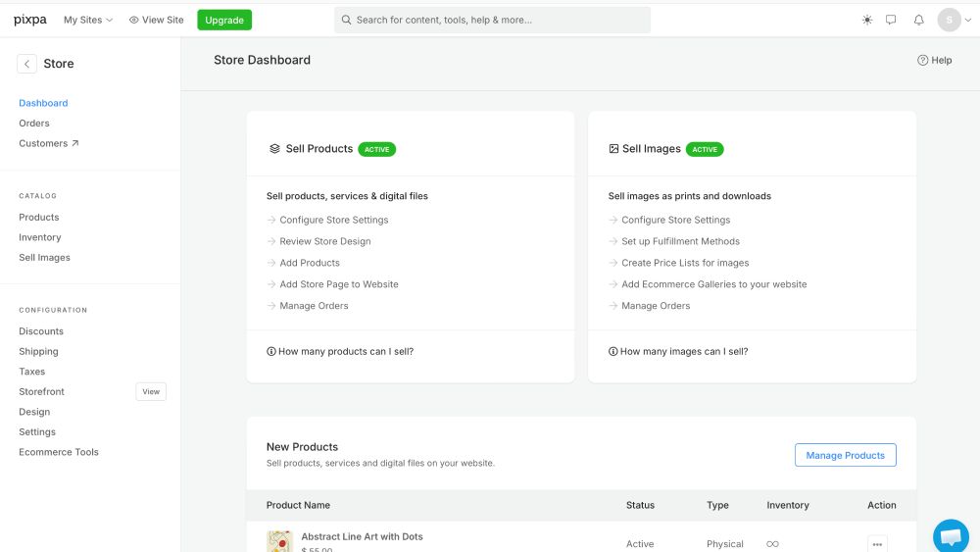The height and width of the screenshot is (552, 980).
Task: Click the View Site eye link
Action: (156, 20)
